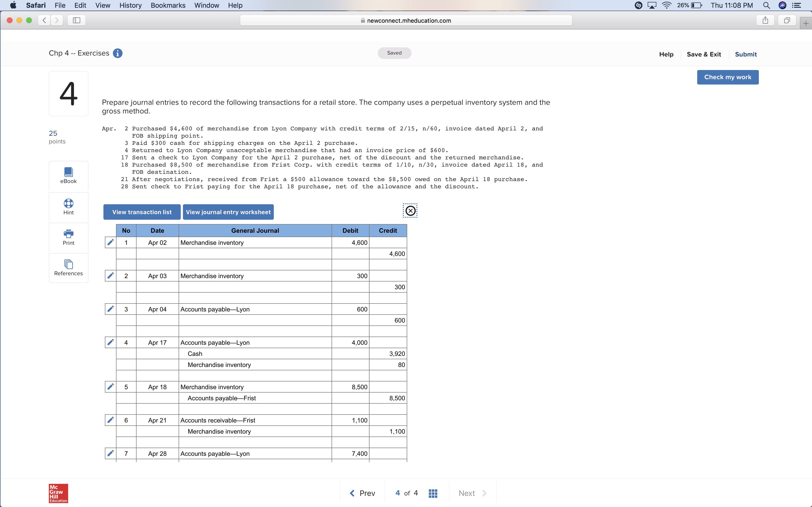Open the question grid navigator icon

433,493
